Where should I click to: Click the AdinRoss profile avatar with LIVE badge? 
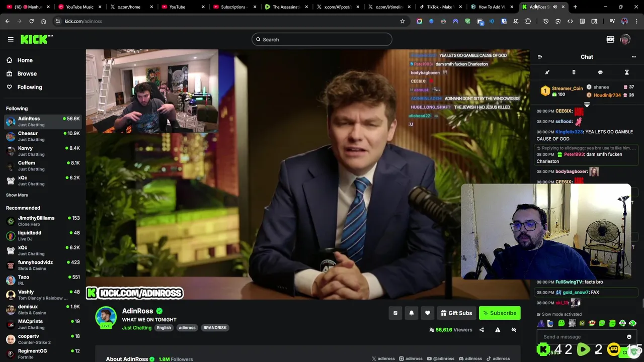pos(106,318)
